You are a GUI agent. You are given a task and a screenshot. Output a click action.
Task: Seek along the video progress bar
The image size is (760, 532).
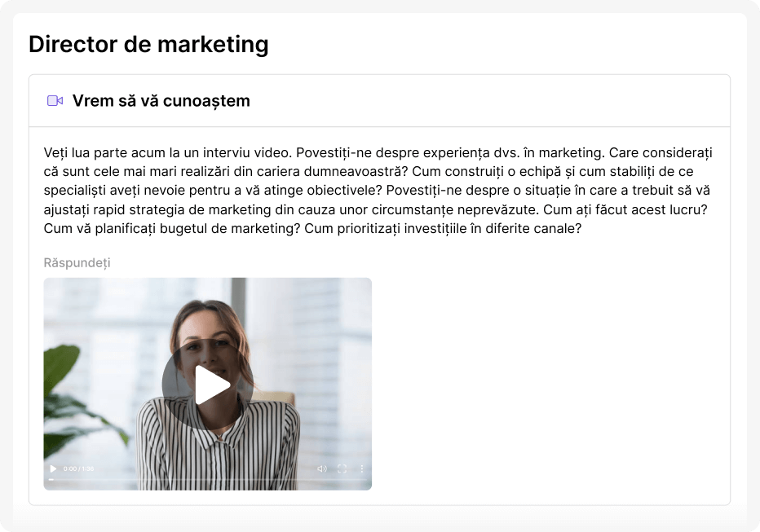[207, 480]
